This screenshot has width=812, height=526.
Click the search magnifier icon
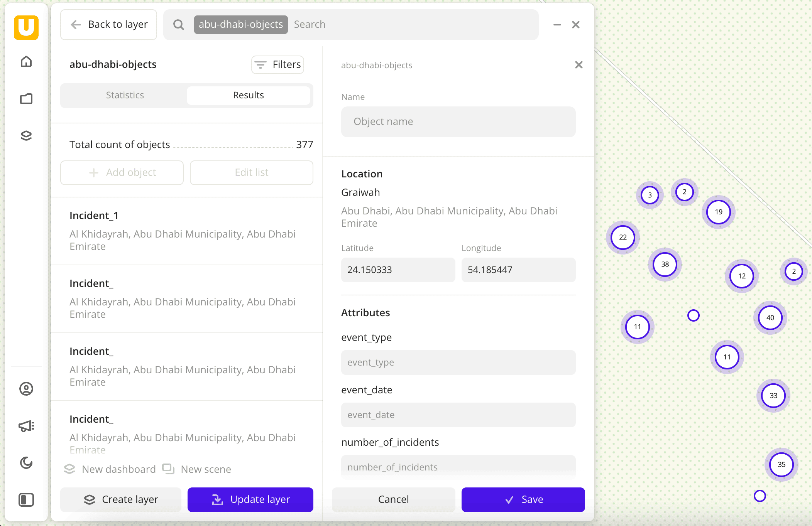pyautogui.click(x=178, y=24)
